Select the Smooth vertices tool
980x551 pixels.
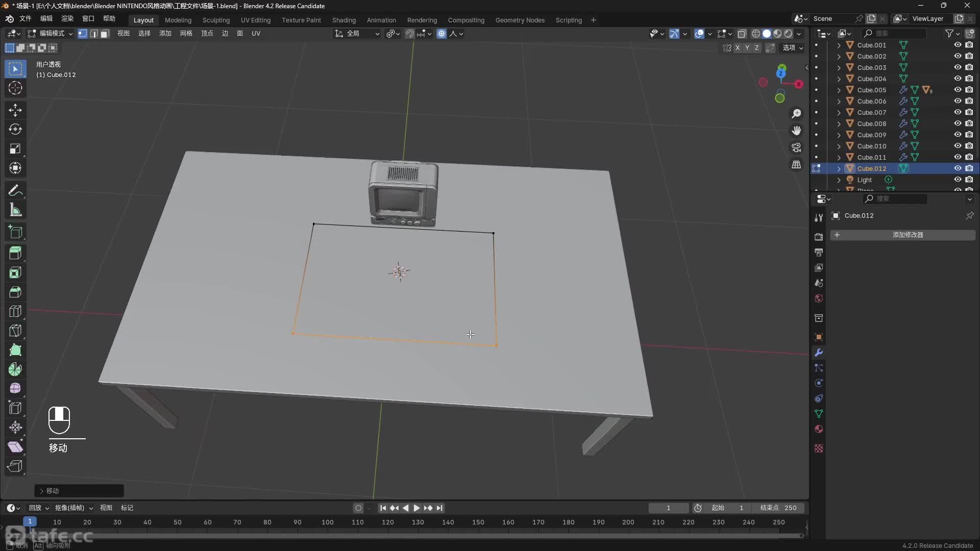coord(15,389)
